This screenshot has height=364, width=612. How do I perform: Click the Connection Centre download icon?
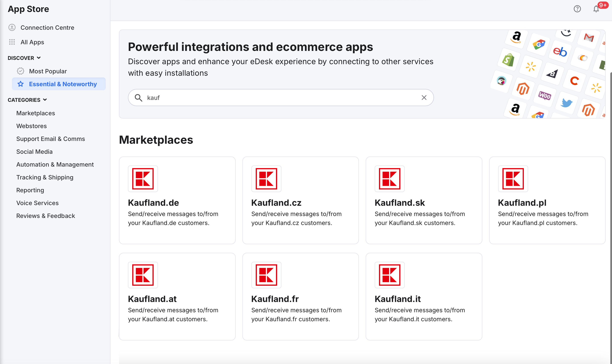coord(12,27)
